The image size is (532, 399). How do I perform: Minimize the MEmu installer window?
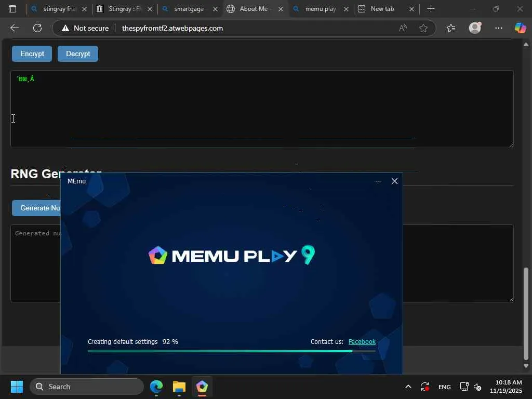(x=378, y=181)
